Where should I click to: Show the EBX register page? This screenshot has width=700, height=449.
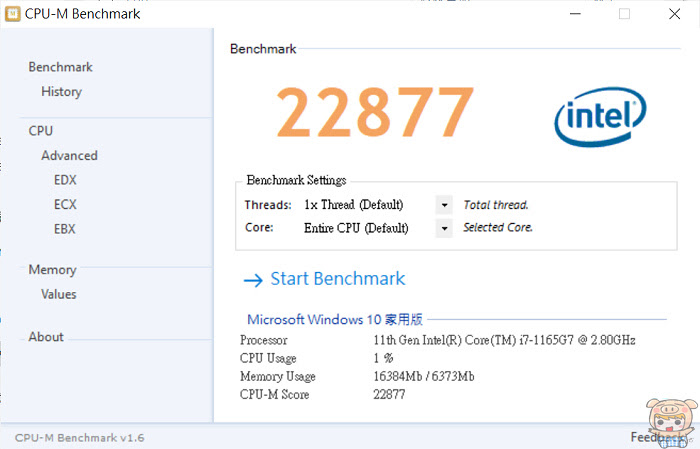65,229
